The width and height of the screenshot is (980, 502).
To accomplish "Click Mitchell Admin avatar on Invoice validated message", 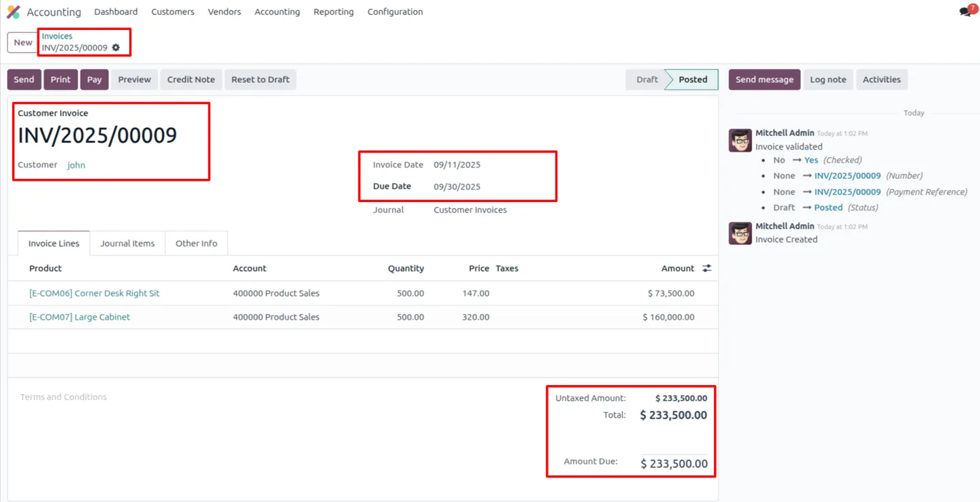I will coord(740,140).
